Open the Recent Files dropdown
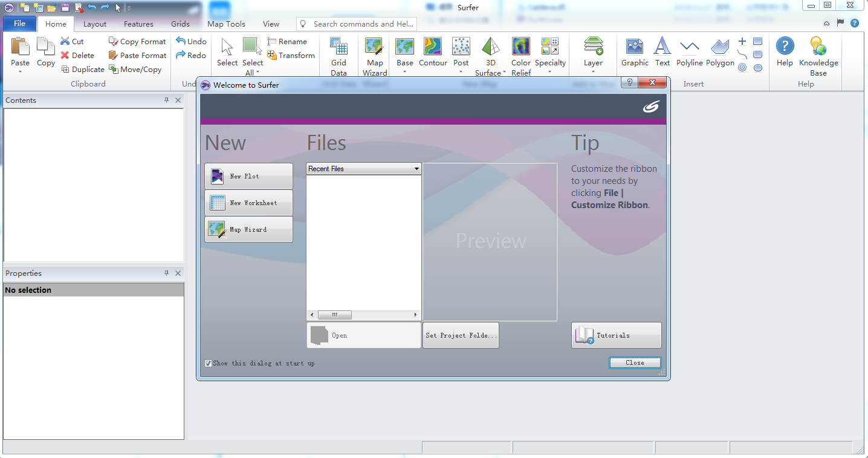Image resolution: width=868 pixels, height=458 pixels. tap(416, 169)
